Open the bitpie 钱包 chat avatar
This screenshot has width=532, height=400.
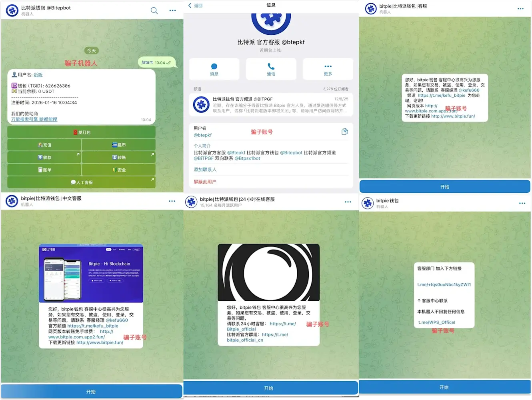coord(368,203)
